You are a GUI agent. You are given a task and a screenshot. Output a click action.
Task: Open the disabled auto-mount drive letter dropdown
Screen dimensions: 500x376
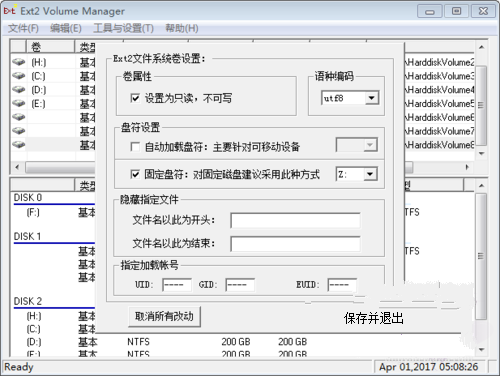(x=370, y=145)
